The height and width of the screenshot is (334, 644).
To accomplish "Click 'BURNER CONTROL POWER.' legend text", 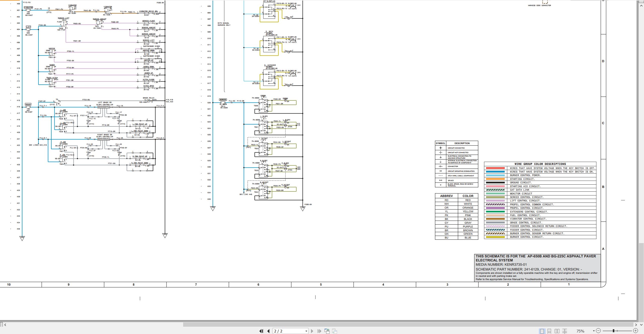I will (525, 175).
